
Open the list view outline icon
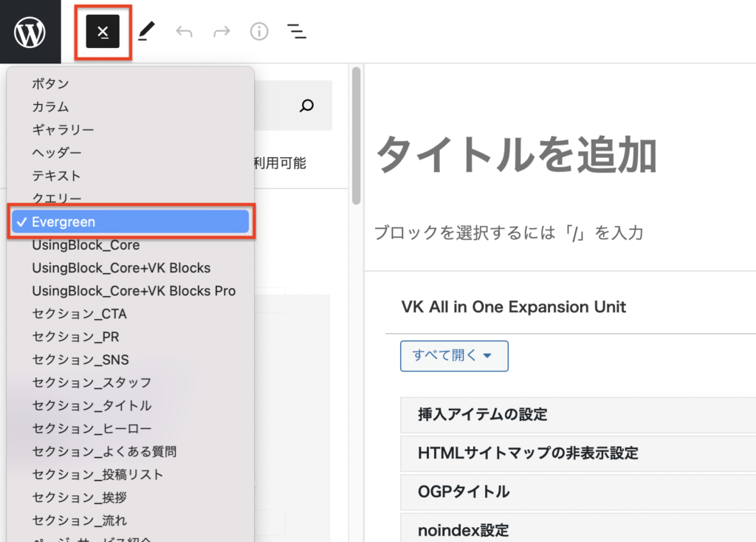(297, 31)
